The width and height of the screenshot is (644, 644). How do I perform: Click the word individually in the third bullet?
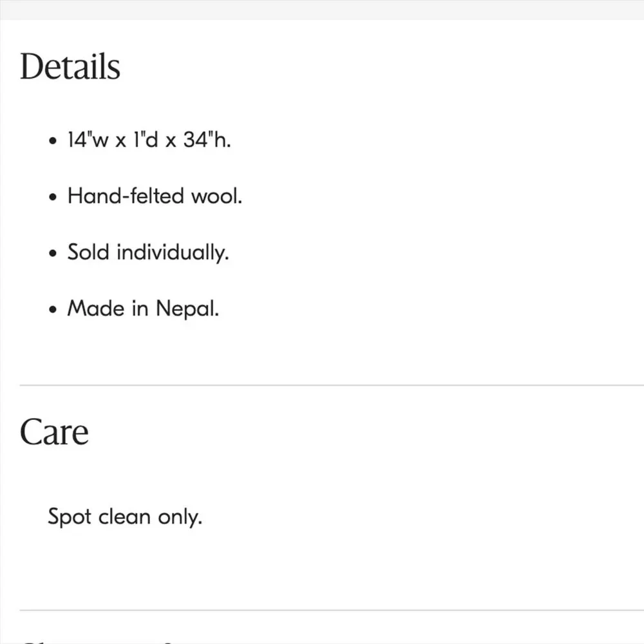point(173,252)
